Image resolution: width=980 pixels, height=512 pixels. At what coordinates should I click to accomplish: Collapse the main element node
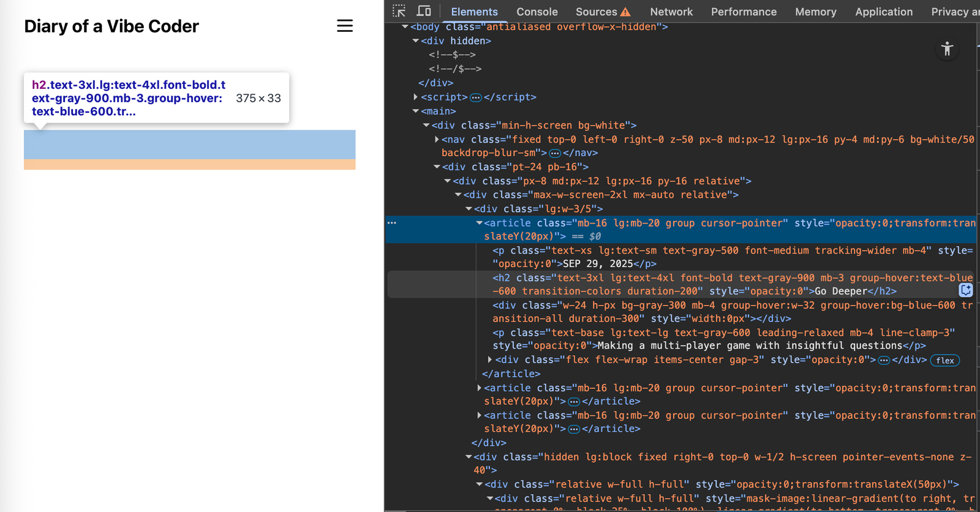point(416,111)
